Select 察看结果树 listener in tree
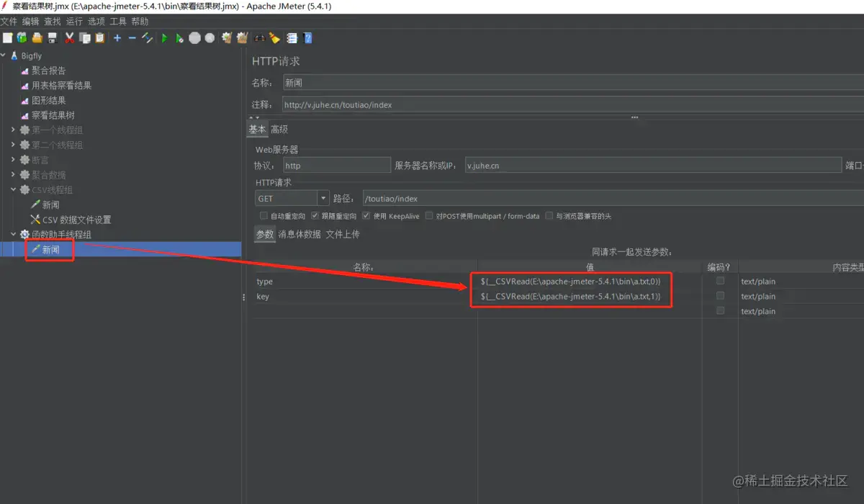864x504 pixels. [x=53, y=115]
